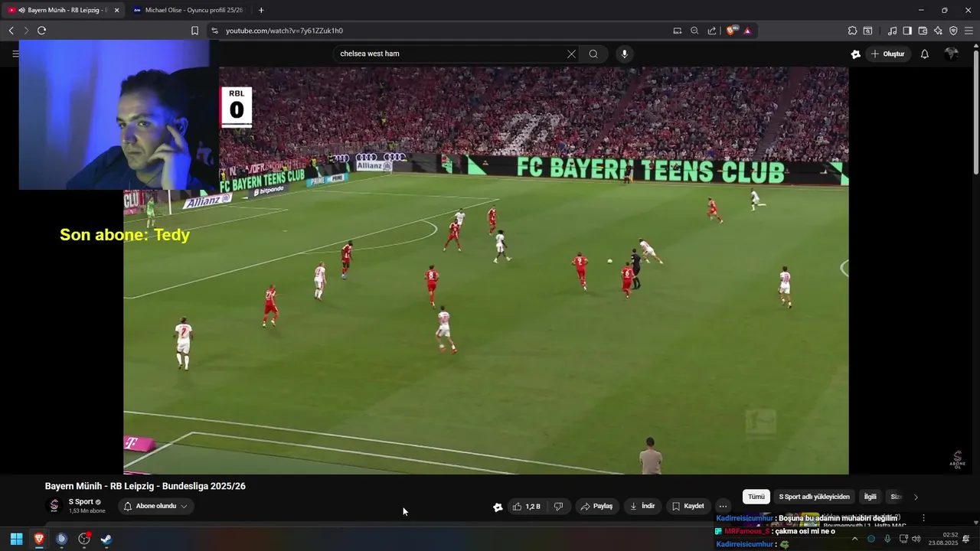Open the S Sport channel name

(81, 502)
